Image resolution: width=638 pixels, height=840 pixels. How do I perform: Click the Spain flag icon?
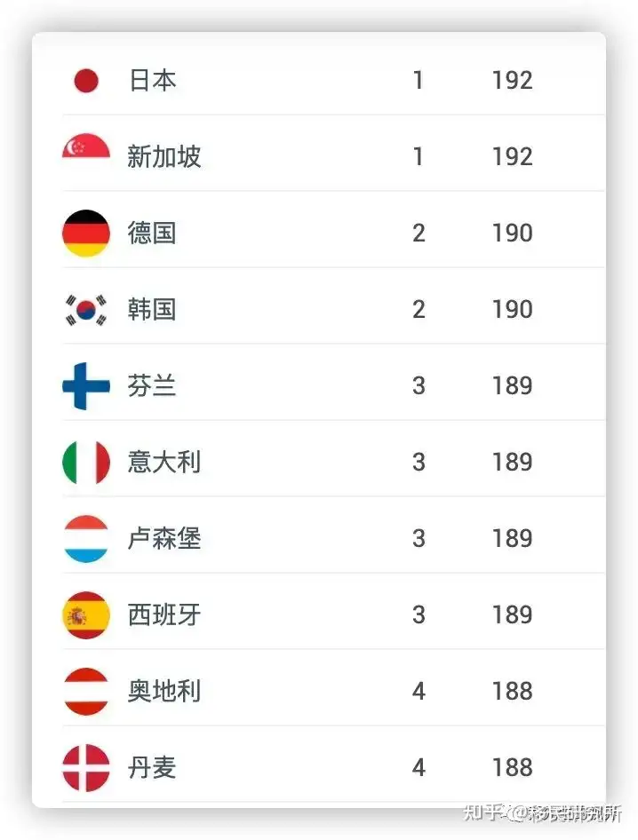pos(86,615)
